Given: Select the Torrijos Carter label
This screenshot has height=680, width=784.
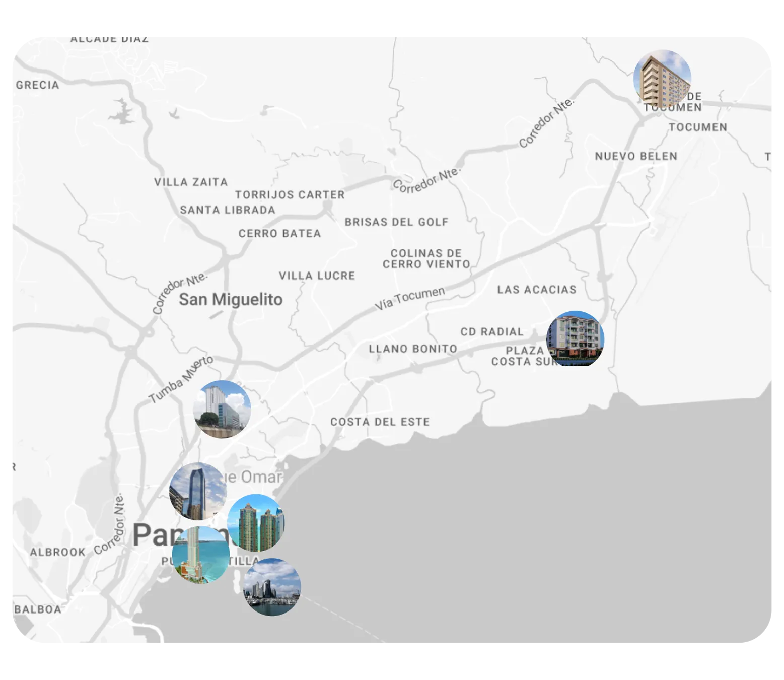Looking at the screenshot, I should 290,194.
